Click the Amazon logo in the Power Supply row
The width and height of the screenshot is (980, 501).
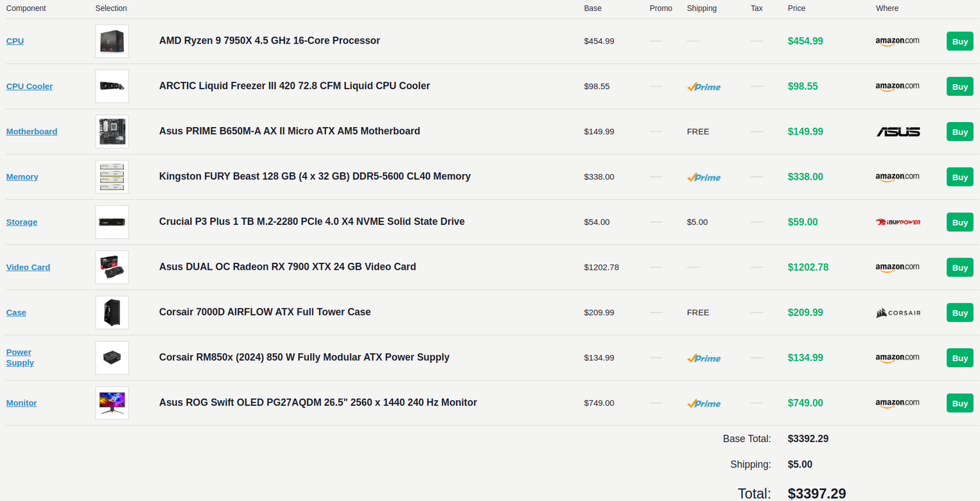(897, 358)
